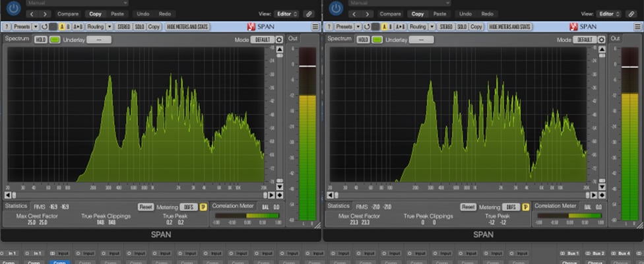This screenshot has height=264, width=644.
Task: Click down arrow of left spectrum vertical range
Action: [280, 187]
